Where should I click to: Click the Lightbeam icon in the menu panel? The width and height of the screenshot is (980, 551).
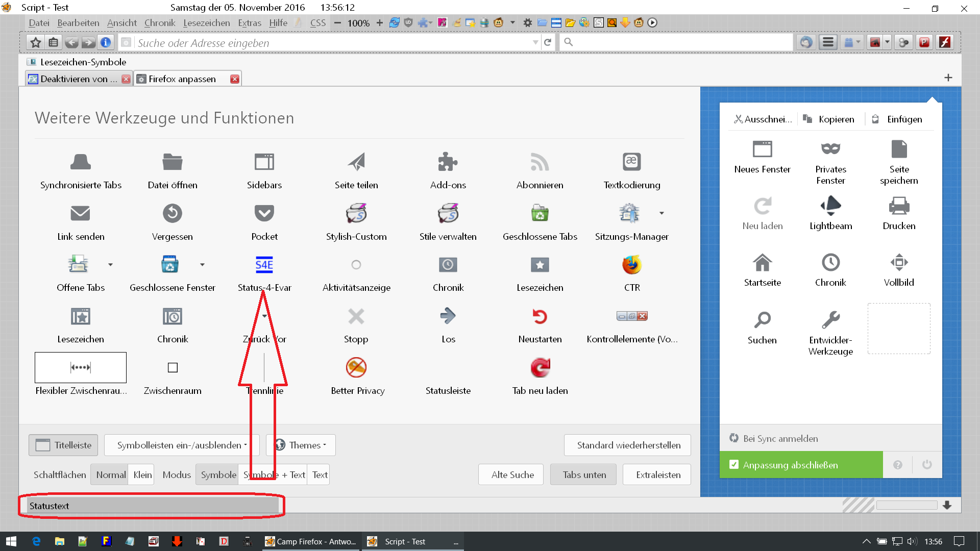click(x=830, y=206)
